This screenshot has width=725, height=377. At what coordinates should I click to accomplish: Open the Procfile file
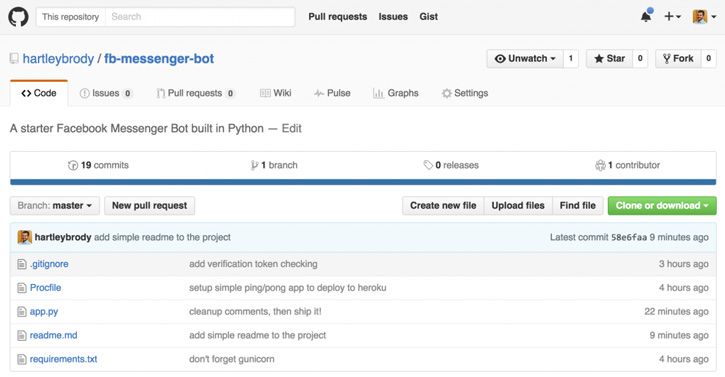click(45, 288)
